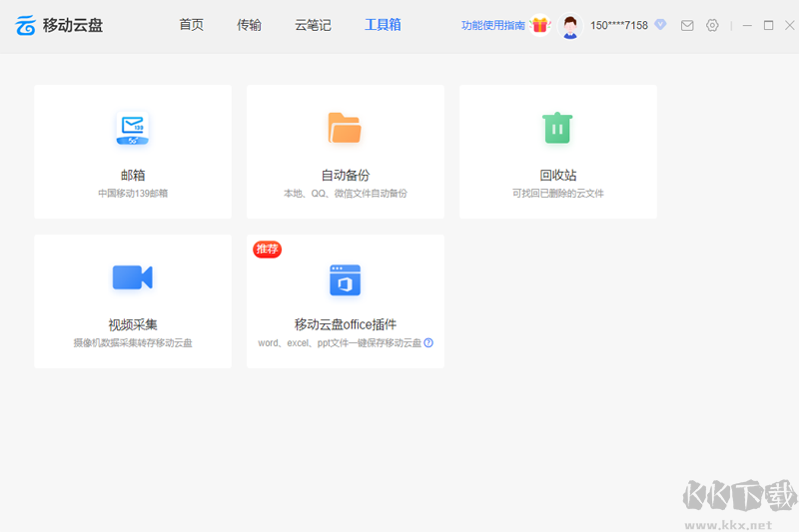Open the user avatar picture

click(570, 26)
